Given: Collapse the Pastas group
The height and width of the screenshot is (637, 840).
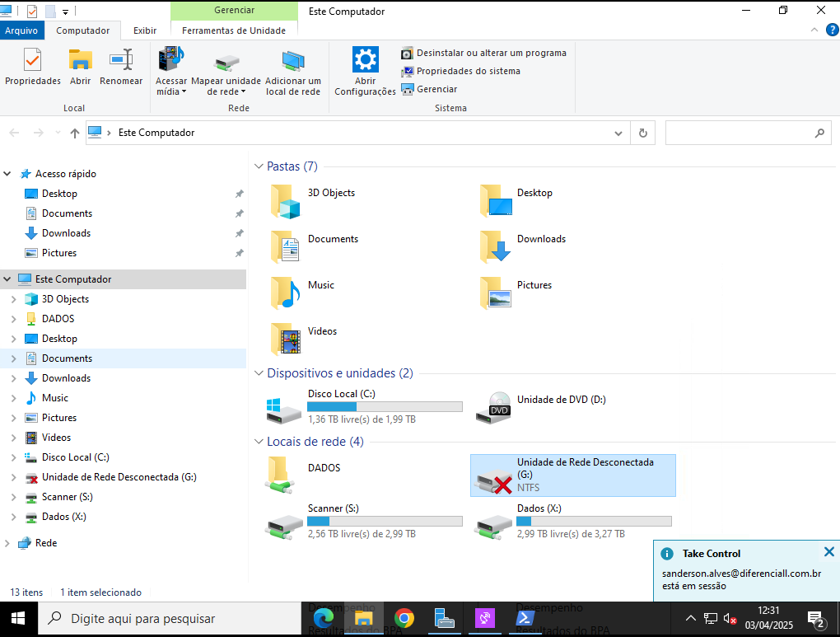Looking at the screenshot, I should [x=259, y=166].
